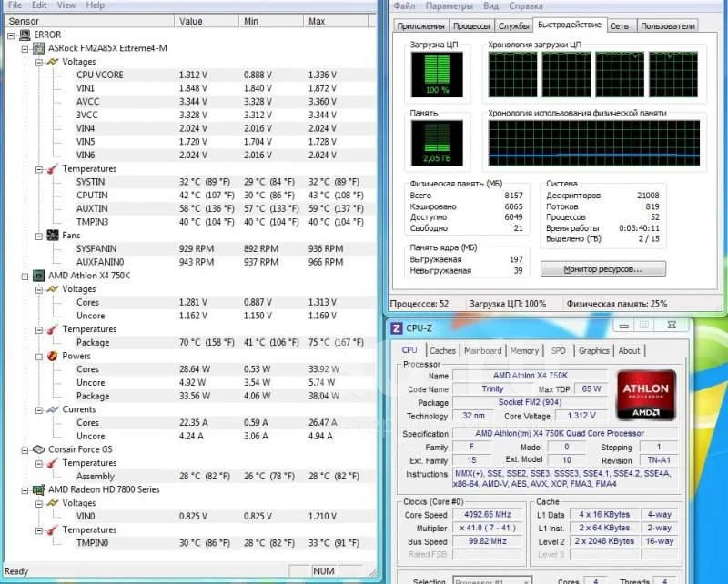Open the Caches tab in CPU-Z
This screenshot has width=728, height=584.
pyautogui.click(x=442, y=351)
